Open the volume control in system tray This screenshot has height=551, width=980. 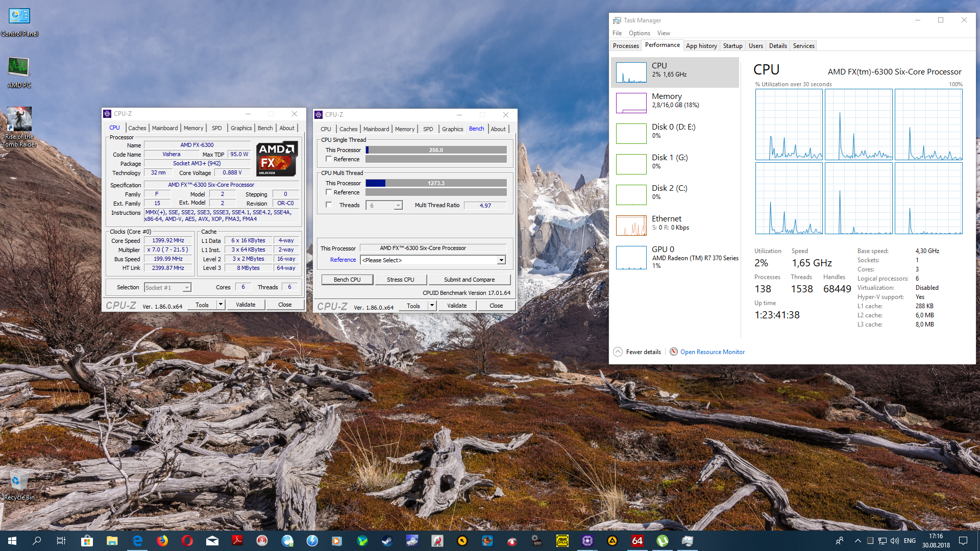[895, 541]
